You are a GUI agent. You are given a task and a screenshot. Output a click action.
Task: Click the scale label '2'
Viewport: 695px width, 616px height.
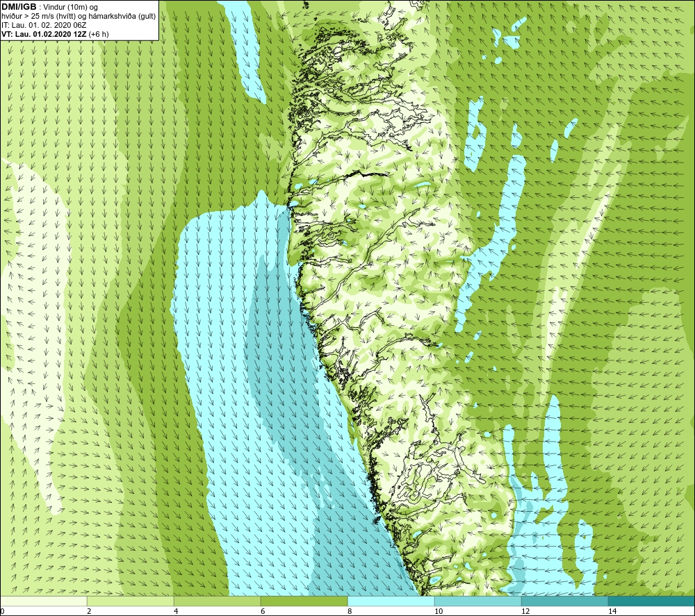pos(89,611)
